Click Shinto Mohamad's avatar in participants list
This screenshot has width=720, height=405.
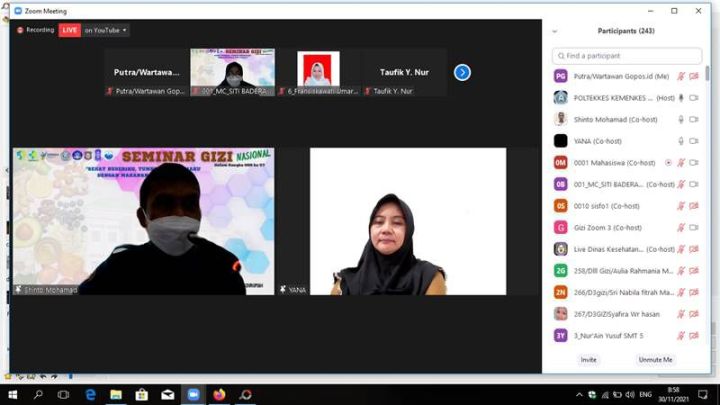[560, 119]
